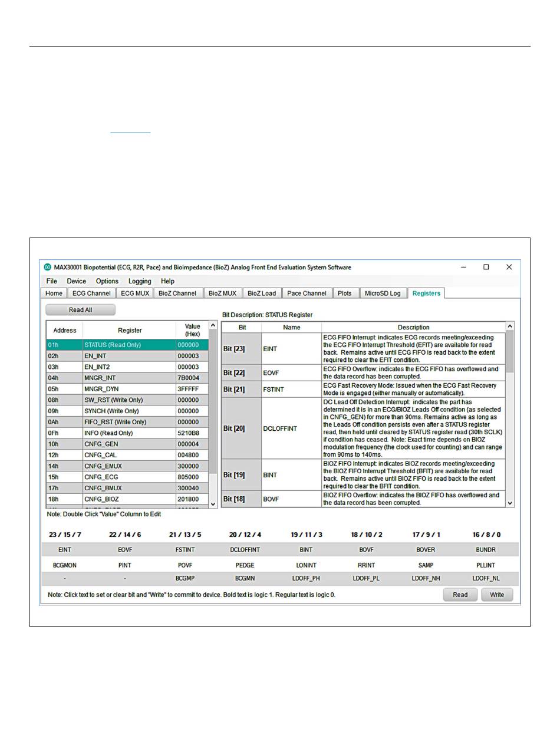Select the EN_INT register row

(127, 356)
